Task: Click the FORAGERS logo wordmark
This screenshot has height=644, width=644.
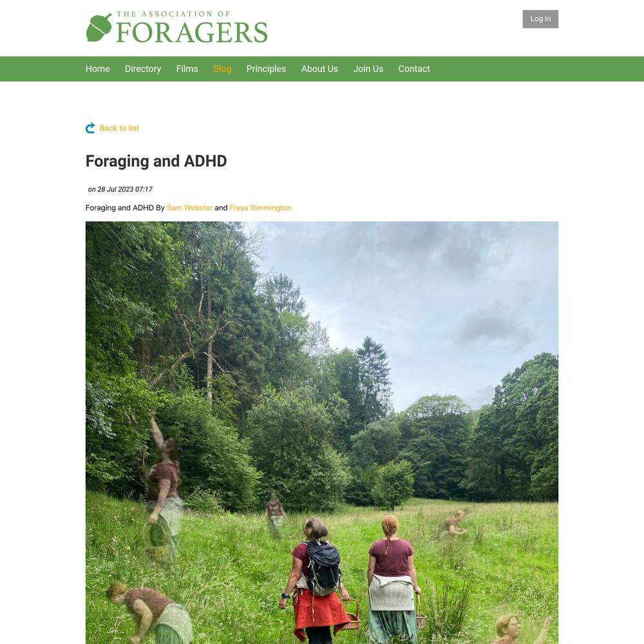Action: (192, 32)
